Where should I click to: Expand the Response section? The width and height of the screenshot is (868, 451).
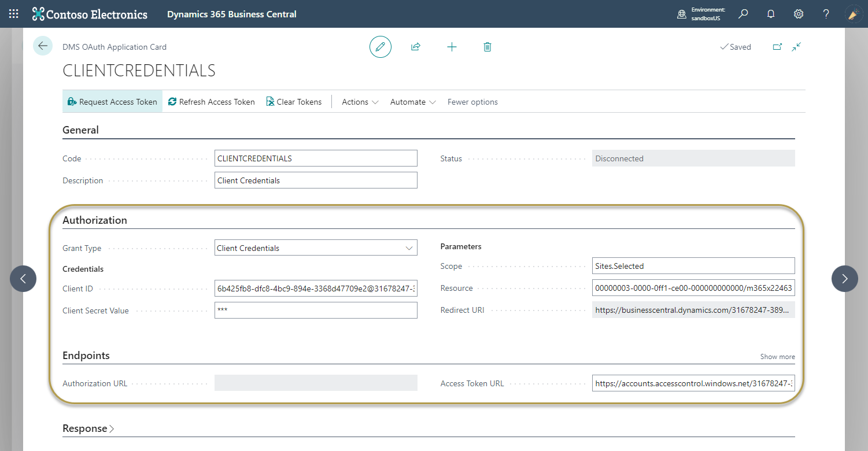pyautogui.click(x=87, y=428)
